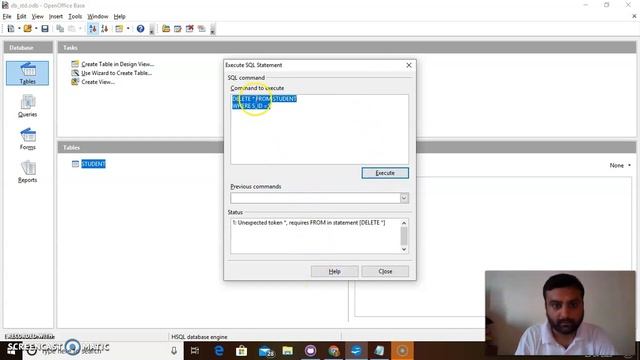This screenshot has height=360, width=640.
Task: Click the Previous commands input field
Action: [x=315, y=198]
